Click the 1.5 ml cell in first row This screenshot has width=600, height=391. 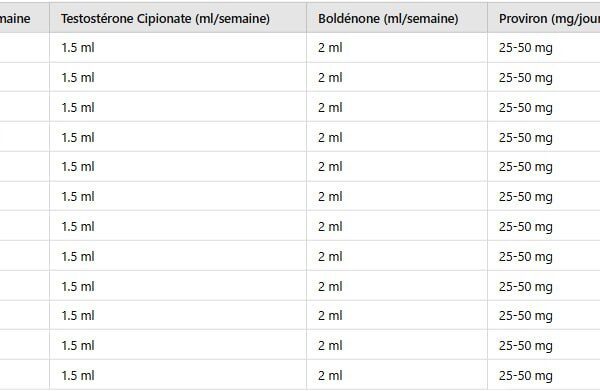point(178,48)
